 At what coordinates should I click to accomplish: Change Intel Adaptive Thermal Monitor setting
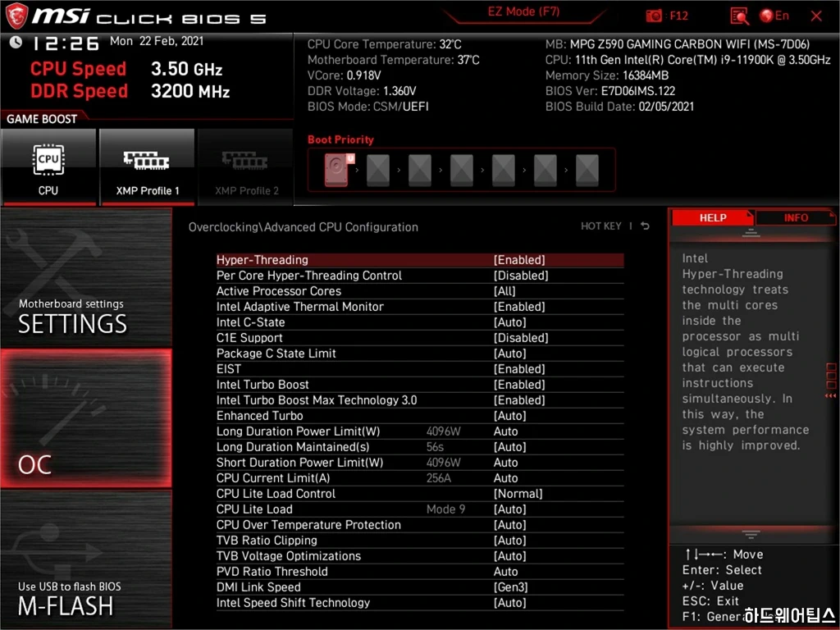(x=519, y=307)
